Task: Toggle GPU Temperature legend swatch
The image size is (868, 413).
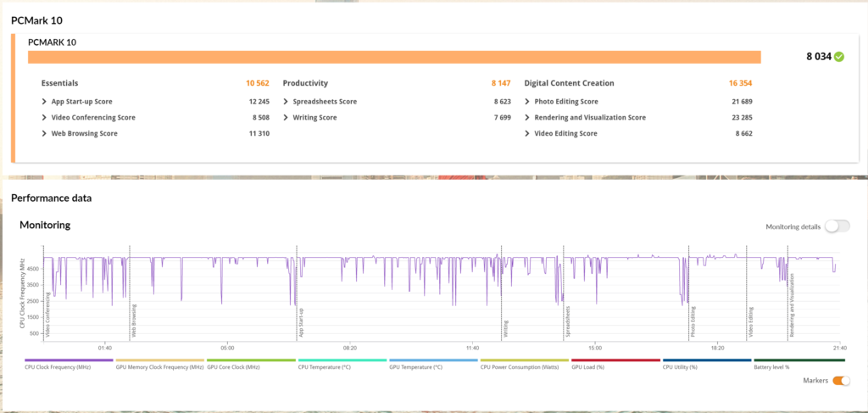Action: click(x=433, y=360)
